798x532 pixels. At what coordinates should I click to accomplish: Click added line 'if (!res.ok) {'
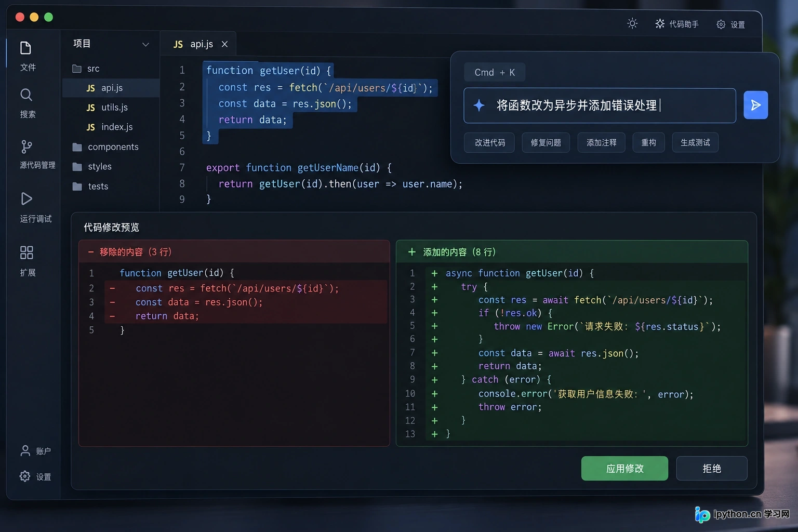point(515,313)
